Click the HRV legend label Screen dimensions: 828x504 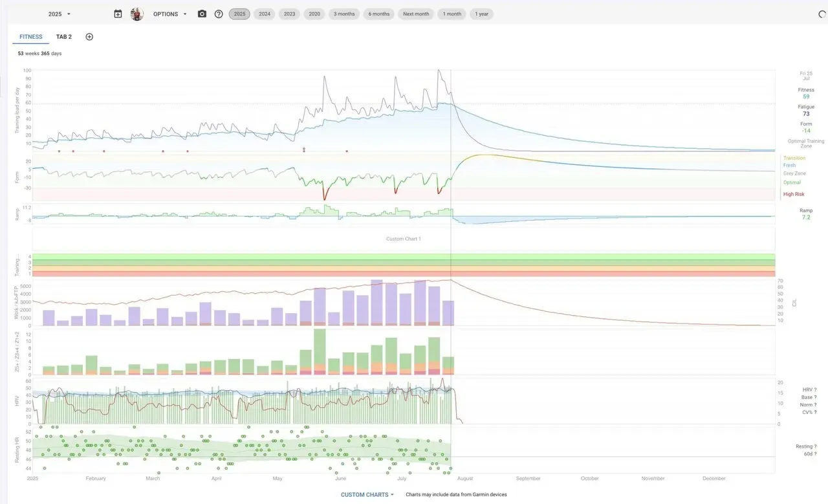coord(805,389)
